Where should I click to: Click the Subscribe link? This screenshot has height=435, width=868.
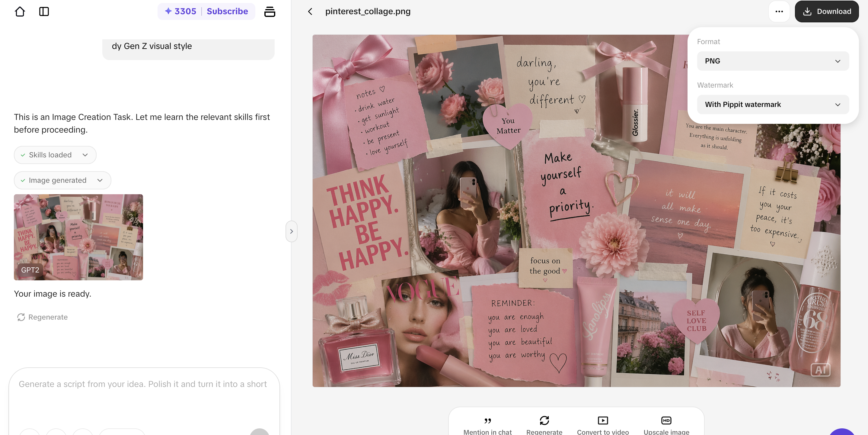coord(227,11)
